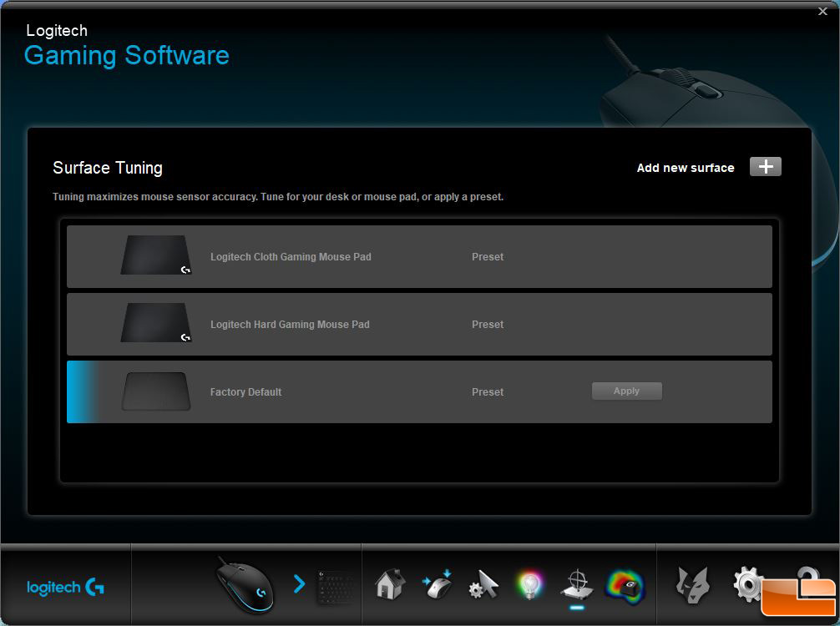Select Logitech Hard Gaming Mouse Pad row

[419, 324]
